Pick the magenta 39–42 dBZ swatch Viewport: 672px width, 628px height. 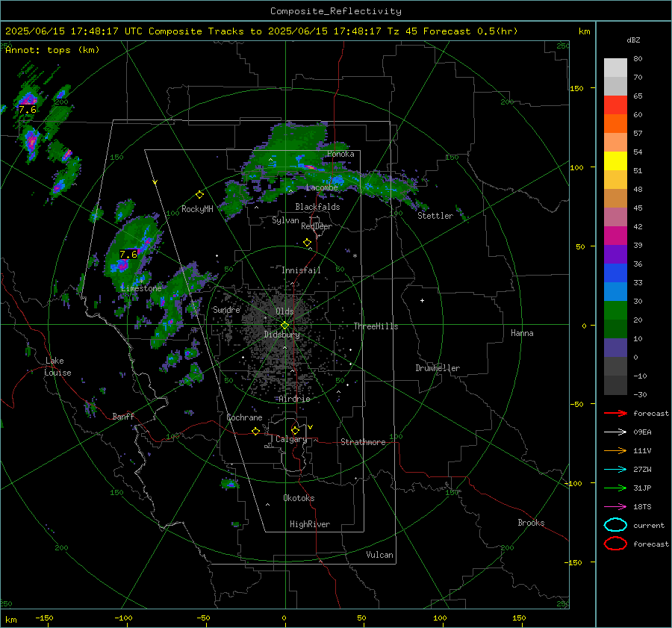point(615,236)
